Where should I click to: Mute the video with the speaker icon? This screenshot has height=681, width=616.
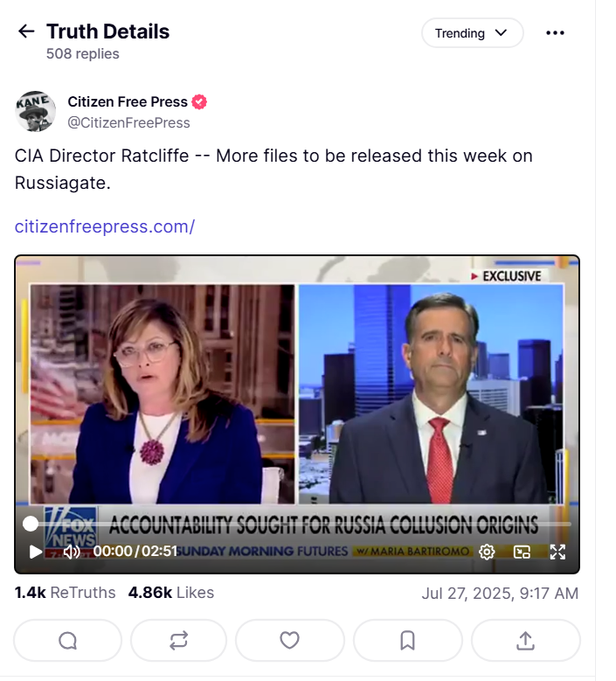(x=72, y=552)
